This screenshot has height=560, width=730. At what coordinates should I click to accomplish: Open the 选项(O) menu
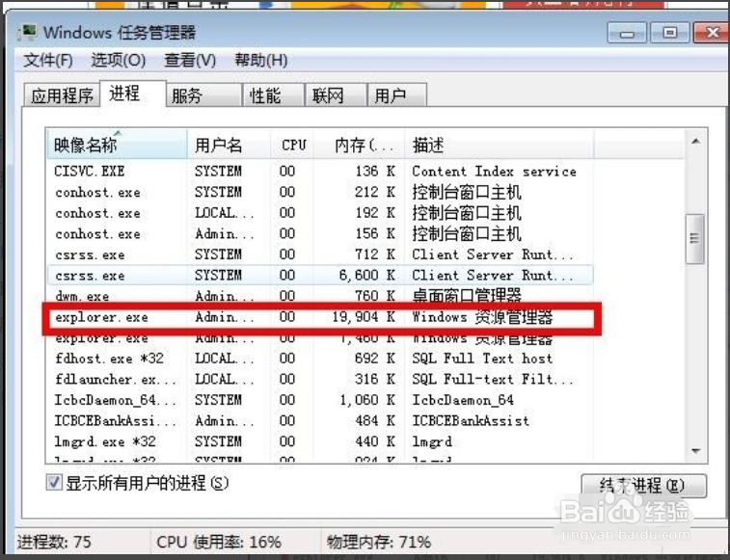[119, 60]
